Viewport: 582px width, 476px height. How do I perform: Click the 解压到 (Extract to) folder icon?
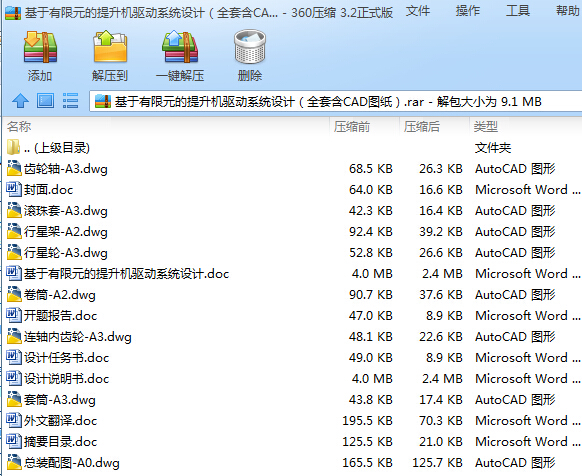coord(110,47)
